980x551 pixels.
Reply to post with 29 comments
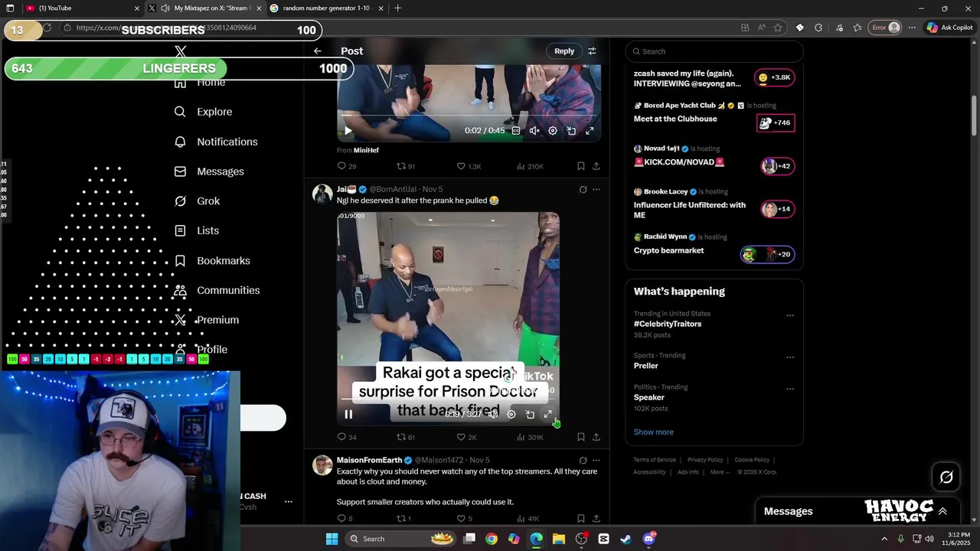pos(346,166)
